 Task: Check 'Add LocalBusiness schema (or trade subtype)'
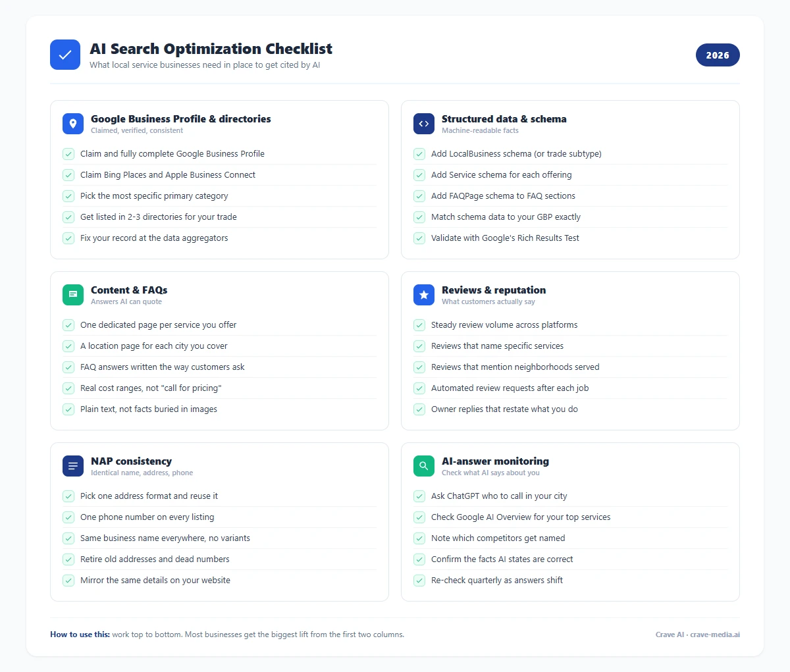click(419, 154)
